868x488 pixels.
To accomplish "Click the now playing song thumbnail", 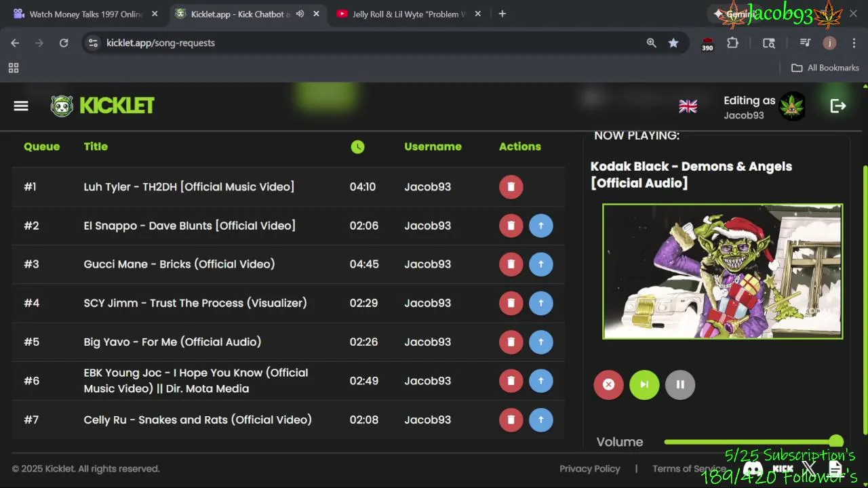I will pyautogui.click(x=722, y=271).
